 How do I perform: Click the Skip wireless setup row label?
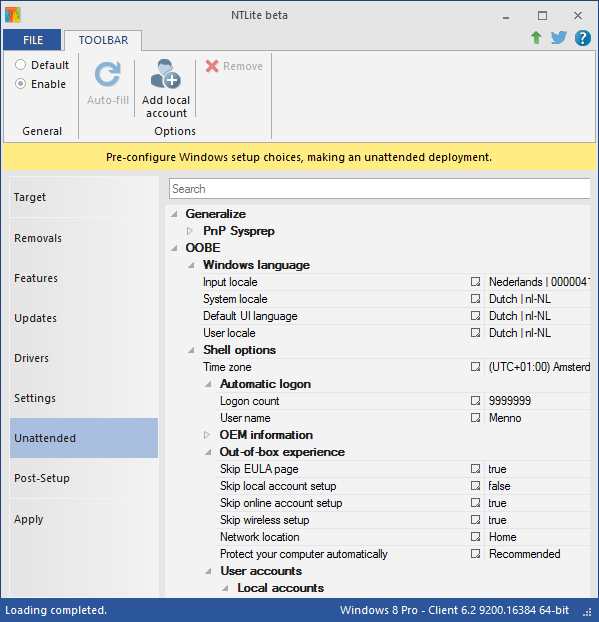click(x=265, y=520)
